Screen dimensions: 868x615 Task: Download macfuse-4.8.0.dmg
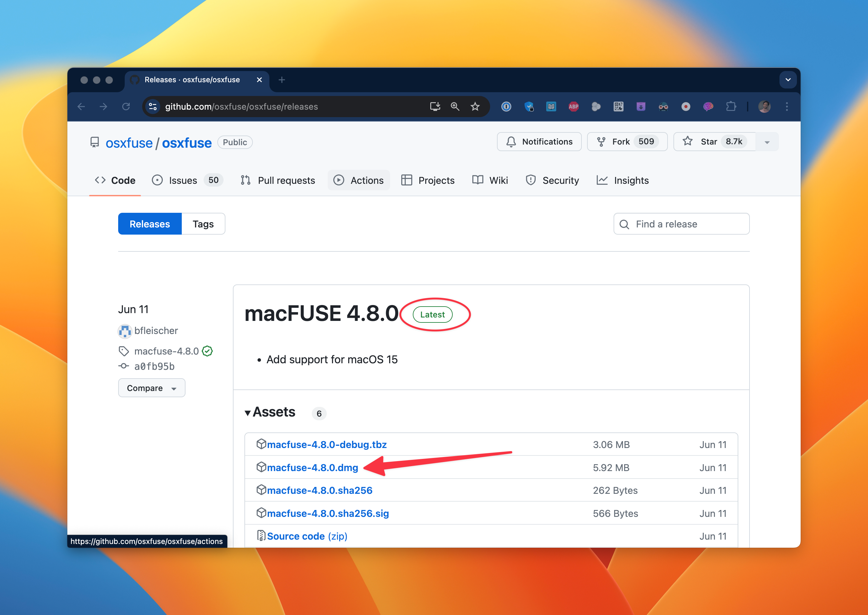(312, 467)
